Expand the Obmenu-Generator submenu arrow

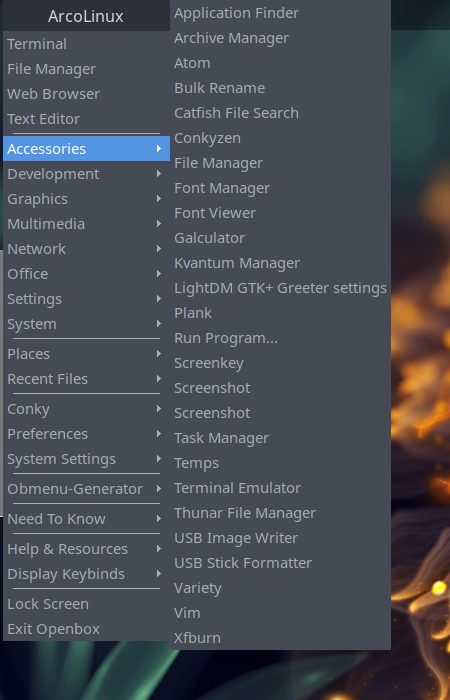[x=159, y=489]
